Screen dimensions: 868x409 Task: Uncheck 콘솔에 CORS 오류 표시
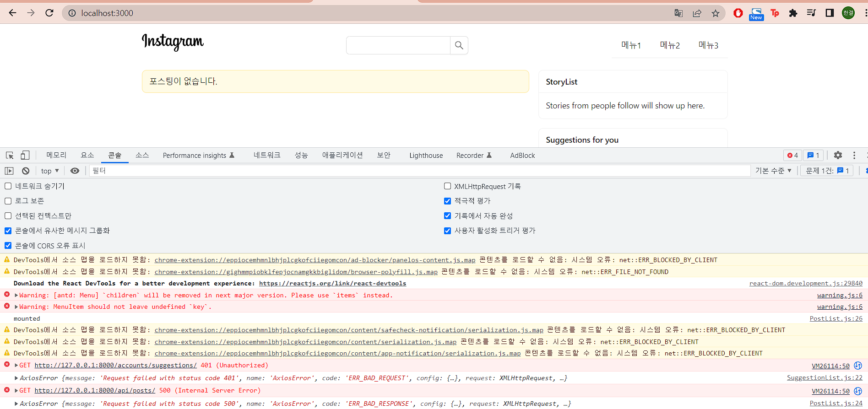8,246
